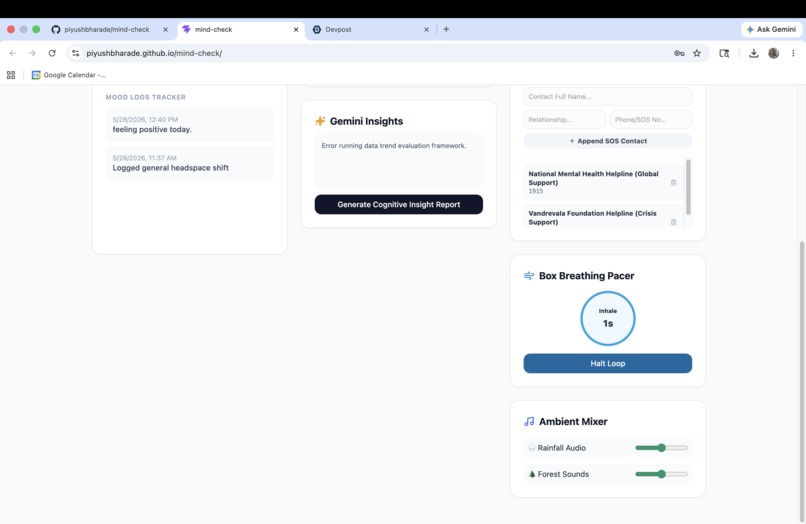
Task: Close the Devpost tab
Action: pos(426,29)
